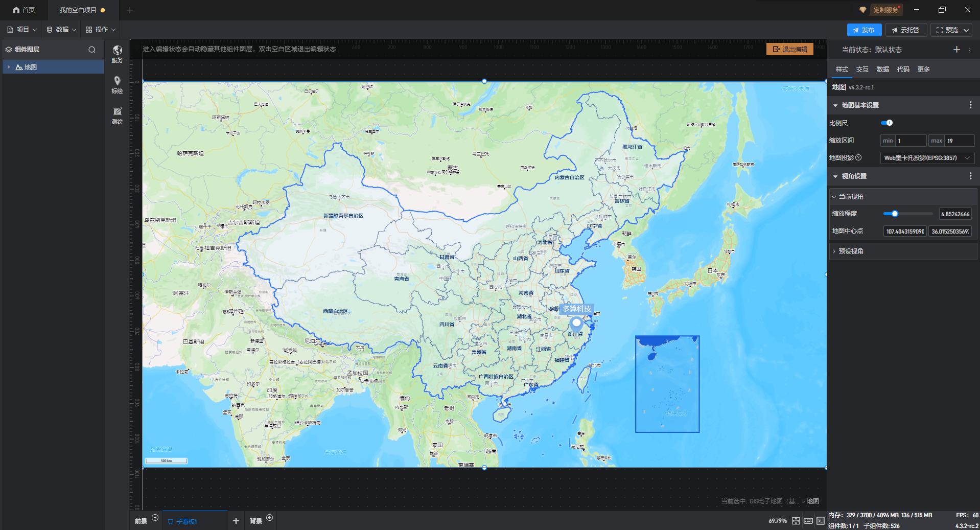Click the South China Sea inset map
The width and height of the screenshot is (980, 530).
667,384
